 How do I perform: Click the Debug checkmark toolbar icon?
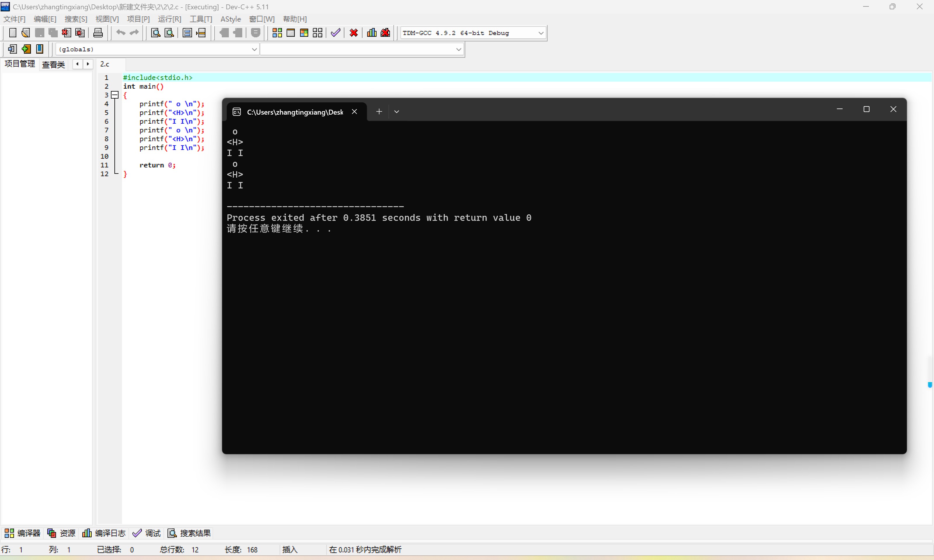[335, 33]
